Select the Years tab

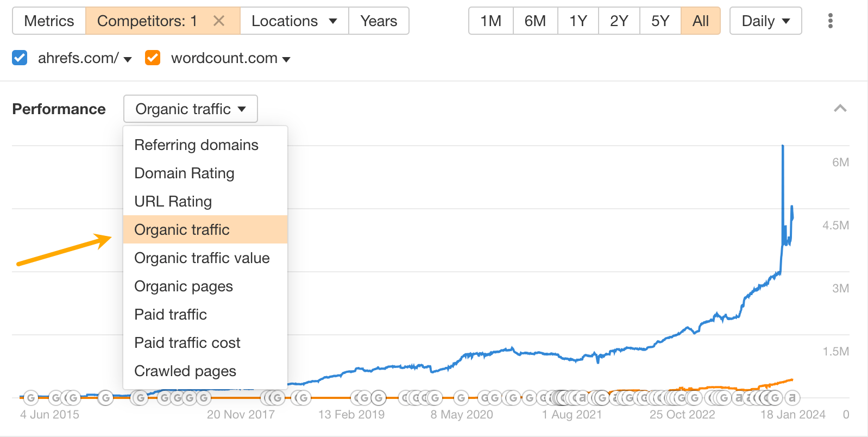(x=379, y=21)
